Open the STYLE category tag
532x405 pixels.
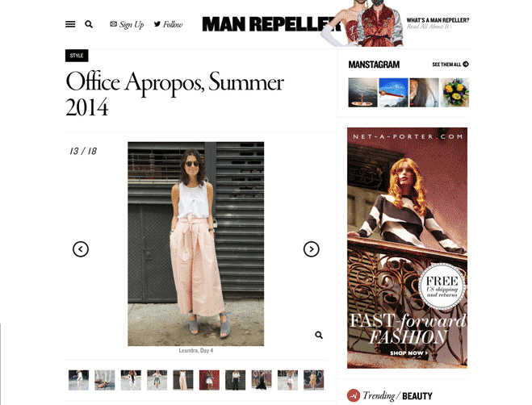[77, 56]
